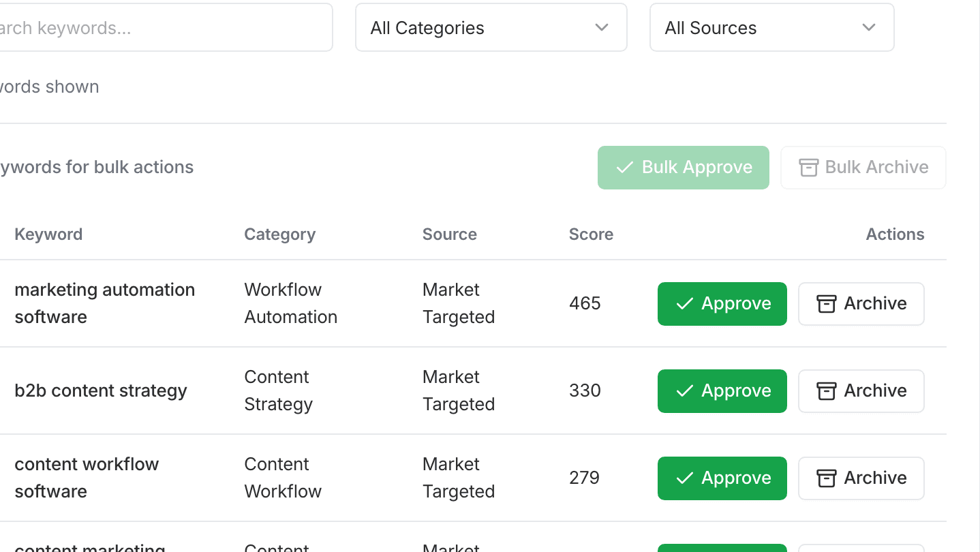Image resolution: width=980 pixels, height=552 pixels.
Task: Open the All Categories dropdown
Action: click(491, 27)
